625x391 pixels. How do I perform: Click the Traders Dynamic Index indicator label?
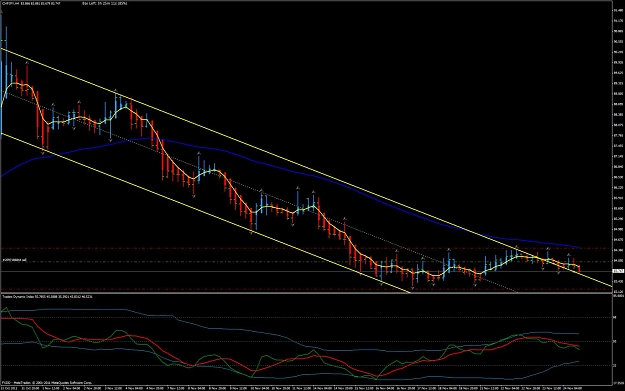pyautogui.click(x=47, y=297)
